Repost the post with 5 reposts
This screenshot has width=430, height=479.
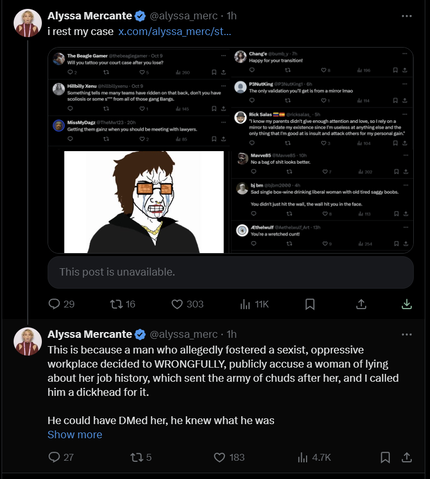click(x=141, y=457)
